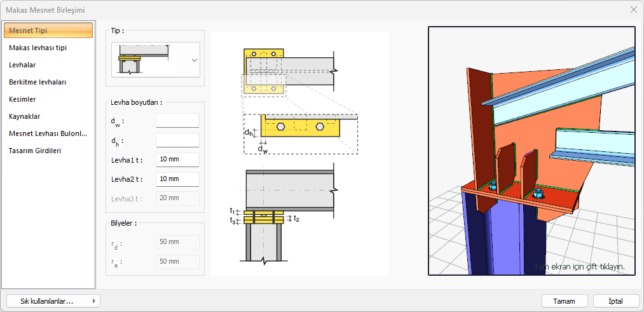Screen dimensions: 644x312
Task: Click the Levha1 t thickness field
Action: click(x=177, y=160)
